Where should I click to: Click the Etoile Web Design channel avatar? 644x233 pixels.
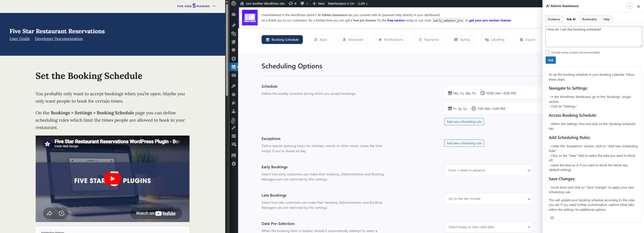pyautogui.click(x=47, y=144)
